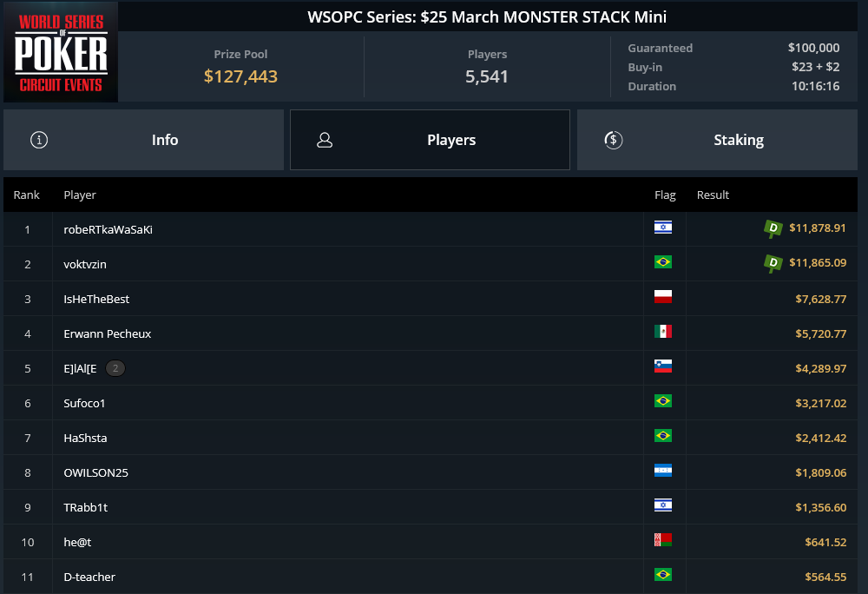Click the $100,000 guaranteed value
Image resolution: width=868 pixels, height=594 pixels.
click(x=814, y=48)
